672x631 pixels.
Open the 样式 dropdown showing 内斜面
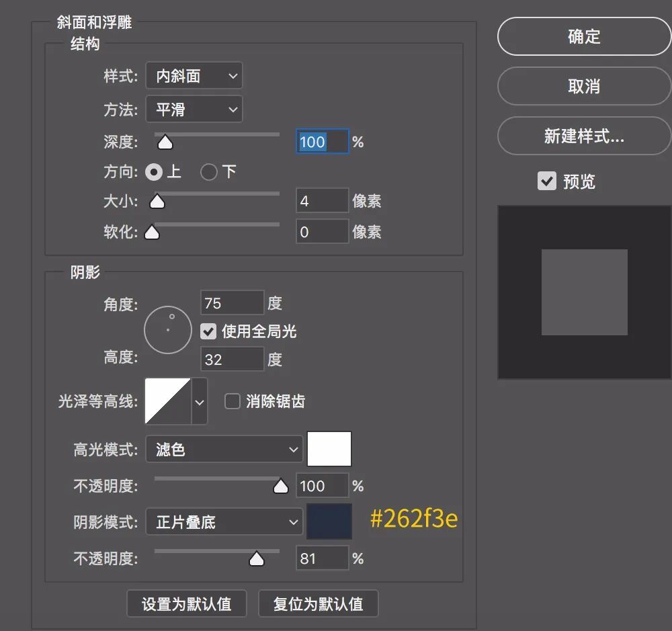(x=194, y=76)
